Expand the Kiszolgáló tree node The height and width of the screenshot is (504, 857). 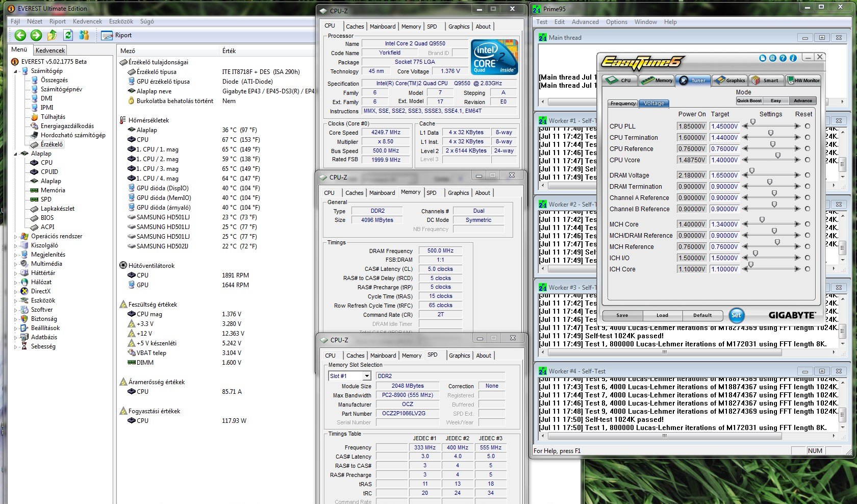[x=15, y=245]
